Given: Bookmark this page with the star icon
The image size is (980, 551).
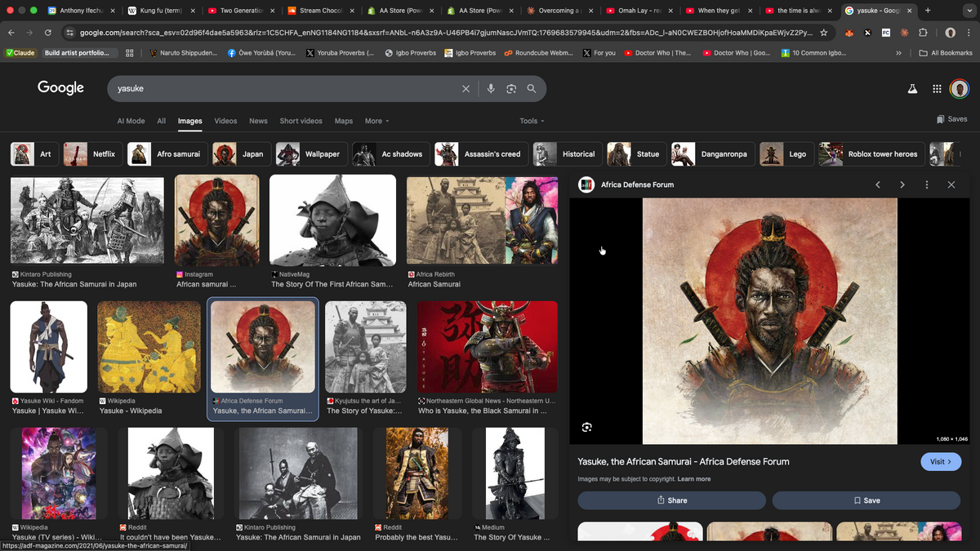Looking at the screenshot, I should pyautogui.click(x=824, y=33).
